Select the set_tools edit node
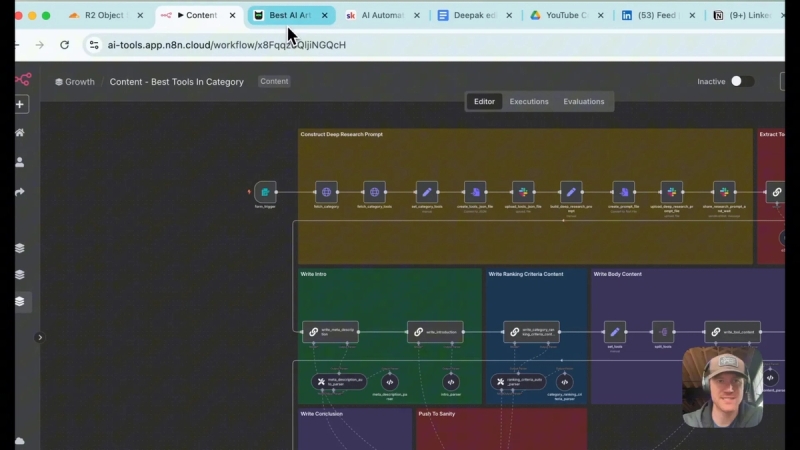This screenshot has height=450, width=800. 615,332
